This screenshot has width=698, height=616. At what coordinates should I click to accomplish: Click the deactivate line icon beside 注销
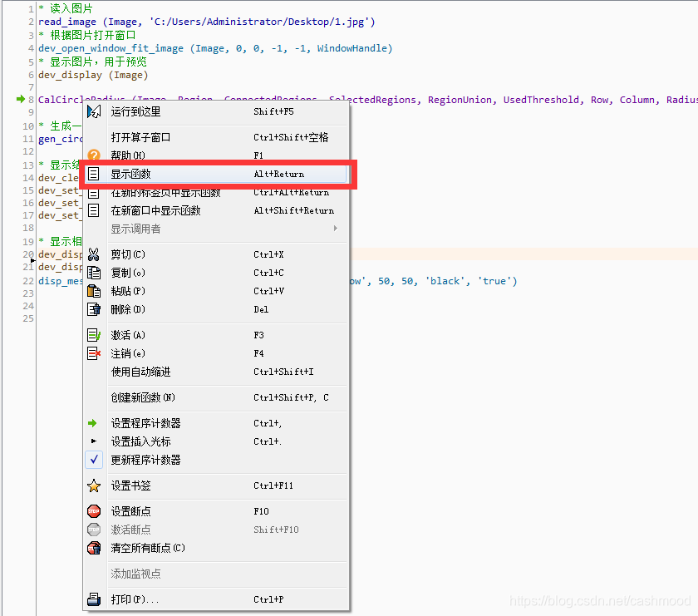pyautogui.click(x=93, y=353)
